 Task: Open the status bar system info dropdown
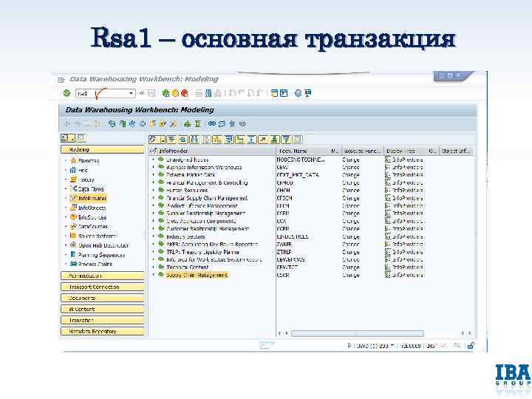point(392,346)
